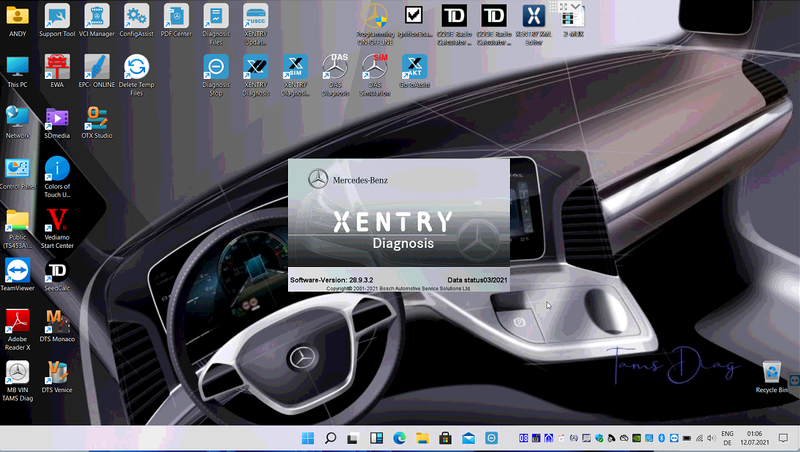Launch XENTRY Diagnosis SIM shortcut
Image resolution: width=800 pixels, height=452 pixels.
tap(295, 75)
